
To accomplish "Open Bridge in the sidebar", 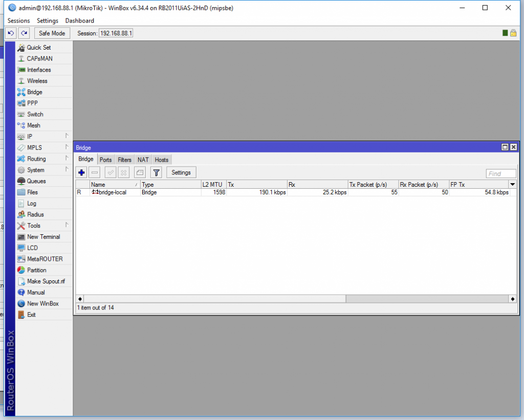I will [44, 92].
